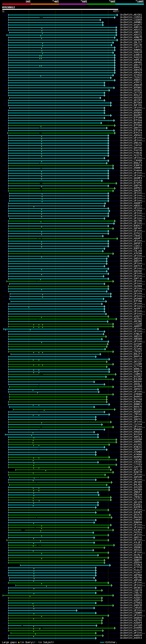Select the UniRef100_B6SNV5 label
Image resolution: width=146 pixels, height=644 pixels.
coord(131,123)
